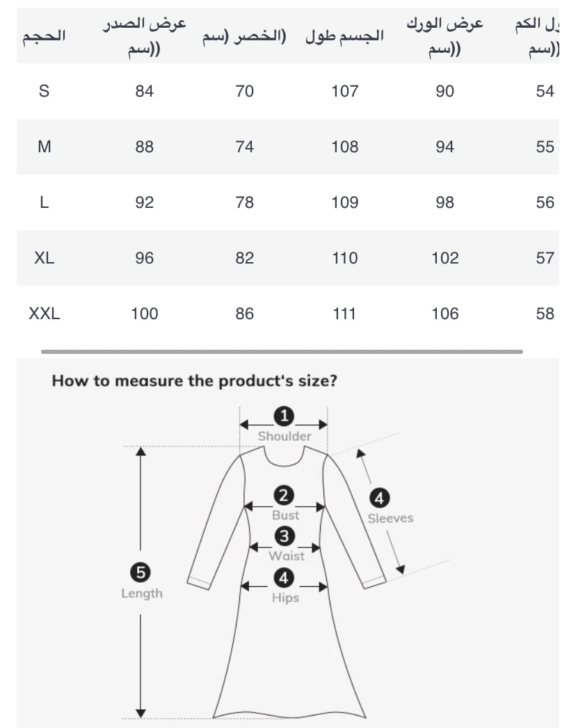Viewport: 576px width, 728px height.
Task: Click the "How to measure the product's size?" heading
Action: point(194,381)
